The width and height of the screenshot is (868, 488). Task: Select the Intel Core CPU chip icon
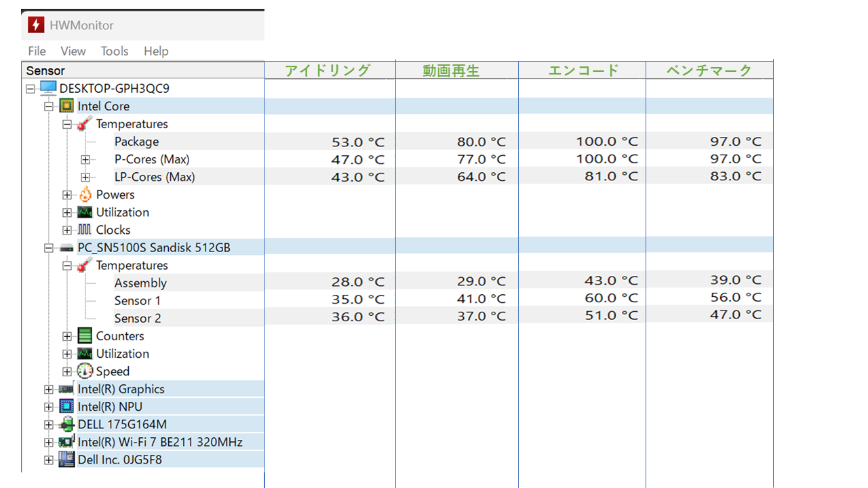pyautogui.click(x=66, y=106)
